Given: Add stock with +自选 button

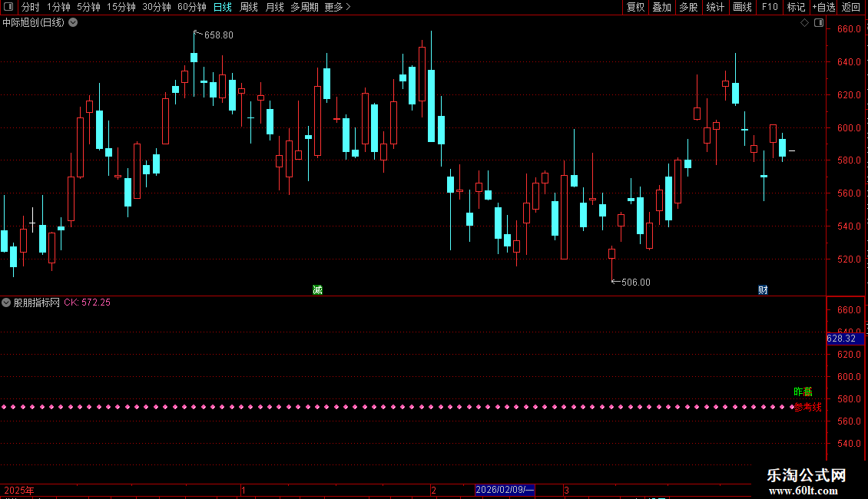Looking at the screenshot, I should [x=823, y=7].
